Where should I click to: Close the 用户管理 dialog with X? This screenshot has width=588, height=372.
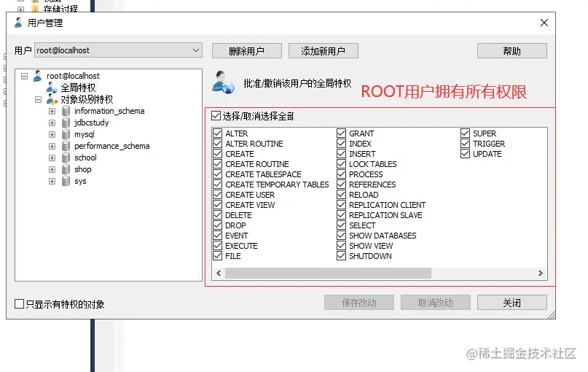[x=544, y=23]
